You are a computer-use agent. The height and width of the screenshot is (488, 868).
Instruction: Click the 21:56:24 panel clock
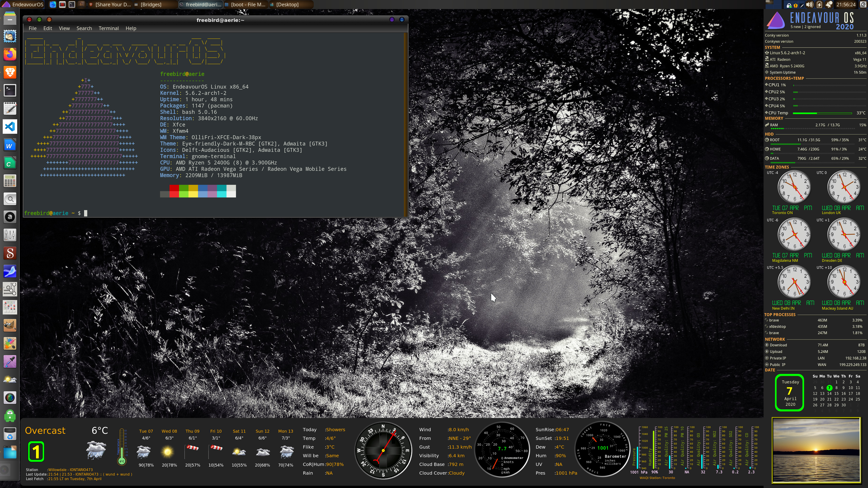pos(846,4)
